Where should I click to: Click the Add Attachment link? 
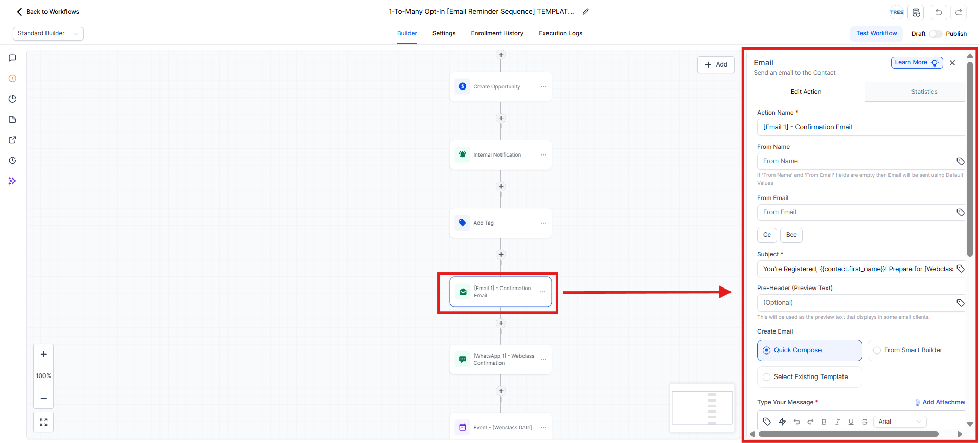coord(940,402)
